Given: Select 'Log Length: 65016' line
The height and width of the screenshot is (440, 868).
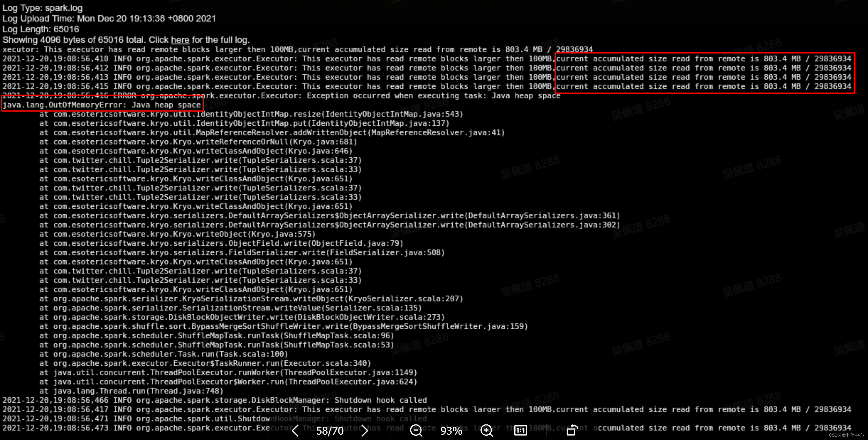Looking at the screenshot, I should (x=41, y=29).
